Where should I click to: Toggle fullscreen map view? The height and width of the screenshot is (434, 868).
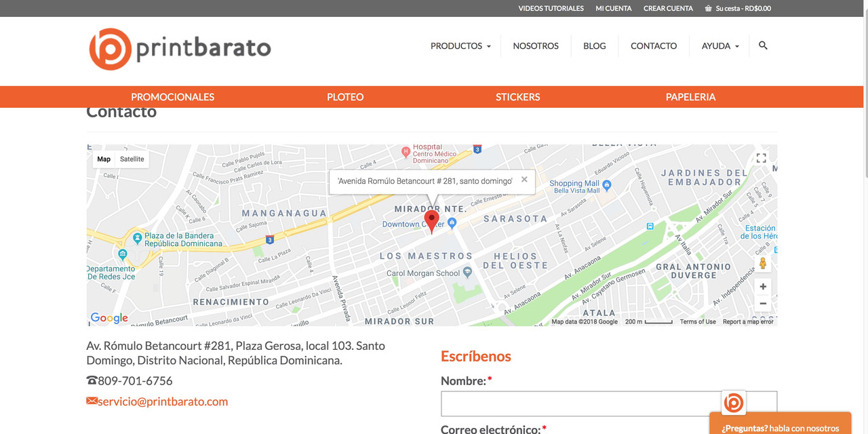coord(762,158)
